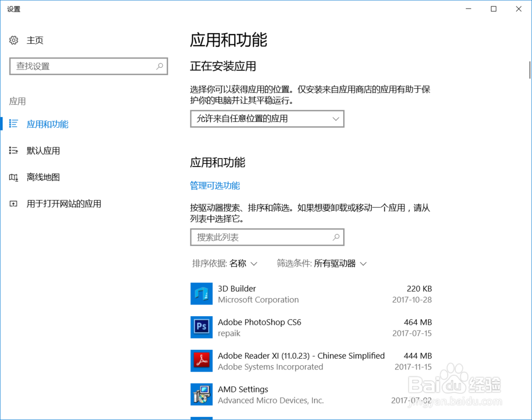The height and width of the screenshot is (420, 532).
Task: Maximize the 设置 window
Action: click(x=494, y=9)
